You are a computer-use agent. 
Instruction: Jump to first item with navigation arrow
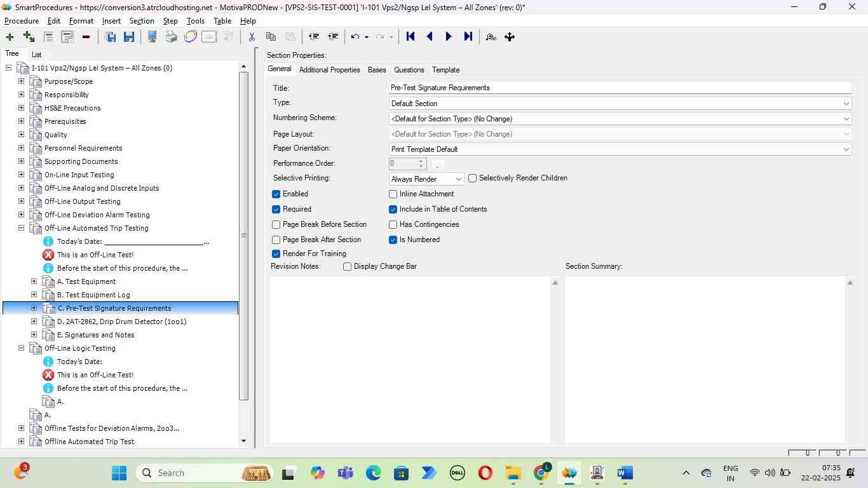coord(410,37)
